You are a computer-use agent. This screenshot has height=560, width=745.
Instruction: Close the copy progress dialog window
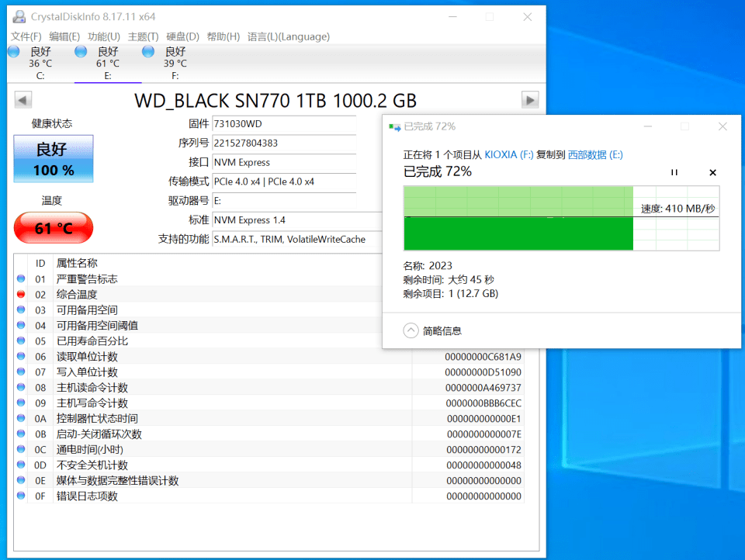(x=722, y=126)
